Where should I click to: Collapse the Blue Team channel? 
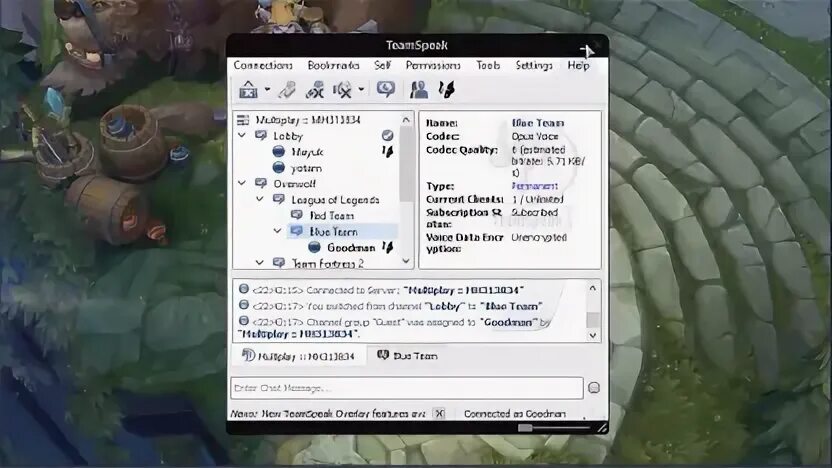point(277,231)
